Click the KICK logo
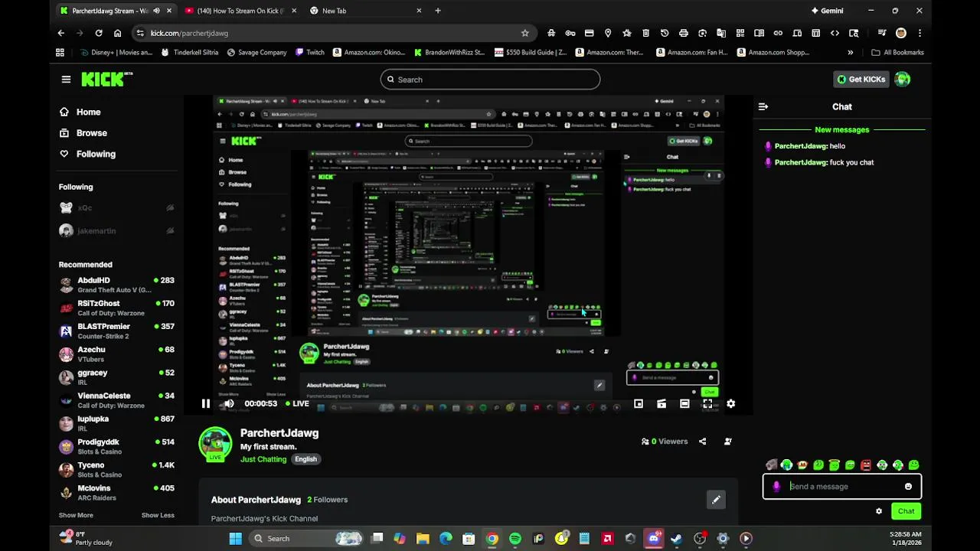This screenshot has height=551, width=980. [106, 80]
